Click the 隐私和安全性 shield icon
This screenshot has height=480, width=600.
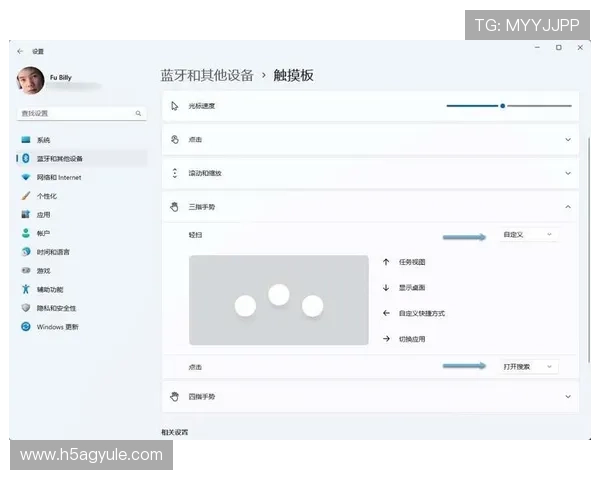[x=26, y=308]
